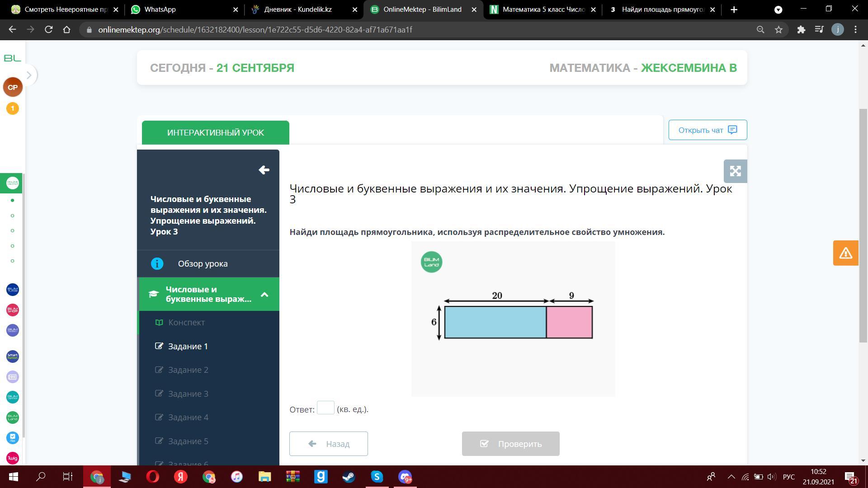Click the Открыть чат button
Viewport: 868px width, 488px height.
pyautogui.click(x=708, y=130)
